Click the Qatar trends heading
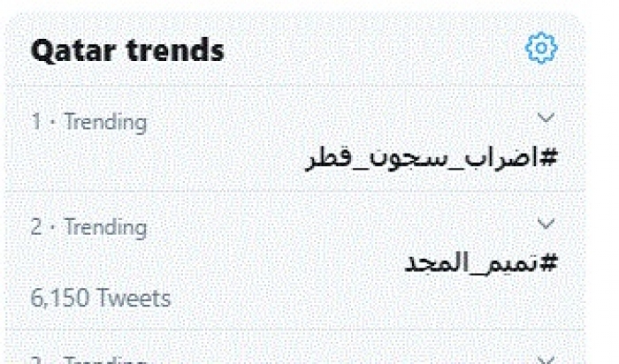The width and height of the screenshot is (619, 364). pyautogui.click(x=127, y=50)
